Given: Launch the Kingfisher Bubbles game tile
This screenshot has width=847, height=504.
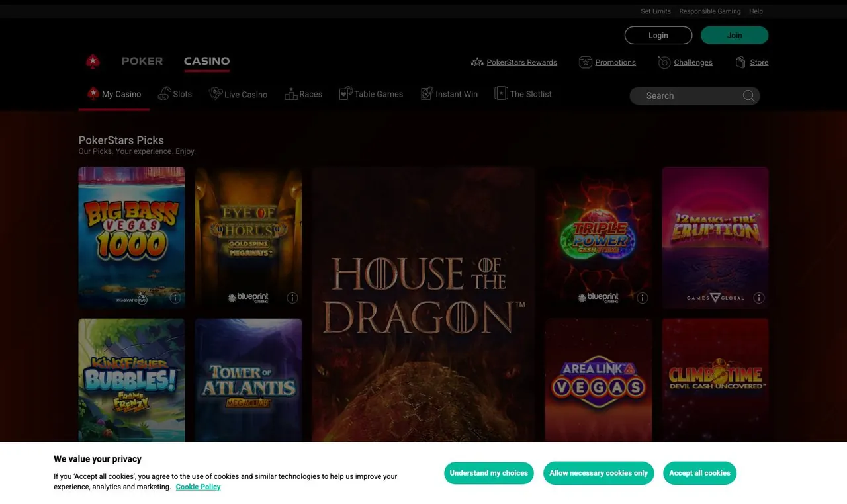Looking at the screenshot, I should [x=132, y=380].
